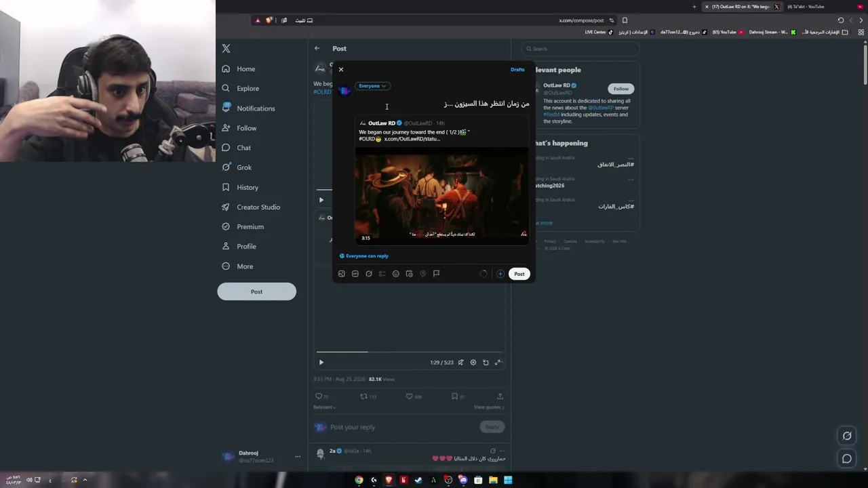Open Drafts in the compose dialog
This screenshot has width=868, height=488.
tap(517, 69)
